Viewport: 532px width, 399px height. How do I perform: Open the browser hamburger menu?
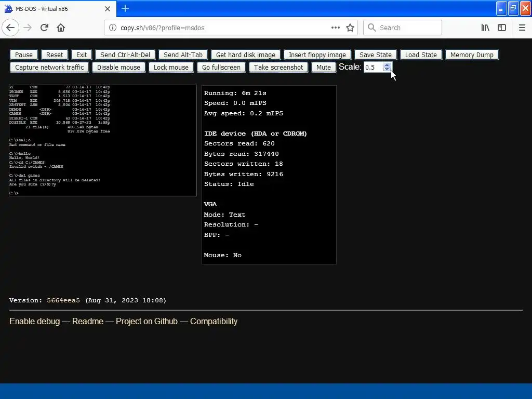click(522, 28)
